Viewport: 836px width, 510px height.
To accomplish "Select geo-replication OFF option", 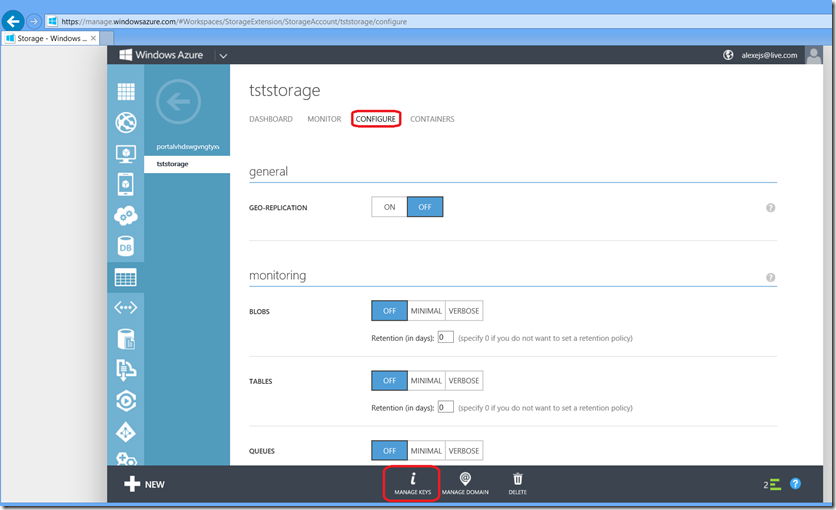I will 425,207.
